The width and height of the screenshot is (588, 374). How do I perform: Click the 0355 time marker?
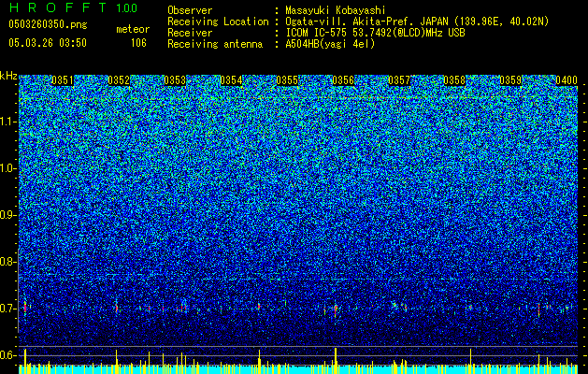click(x=287, y=80)
